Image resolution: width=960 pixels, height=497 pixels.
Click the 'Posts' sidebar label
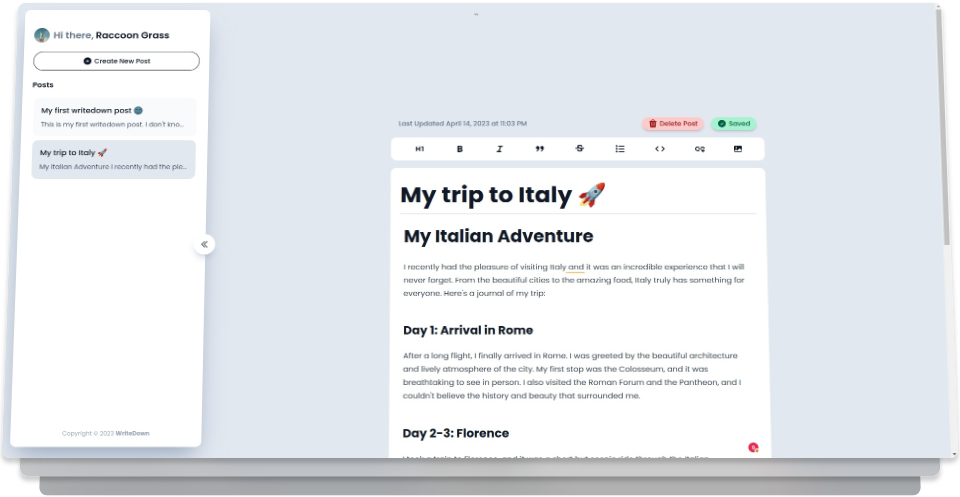[43, 85]
